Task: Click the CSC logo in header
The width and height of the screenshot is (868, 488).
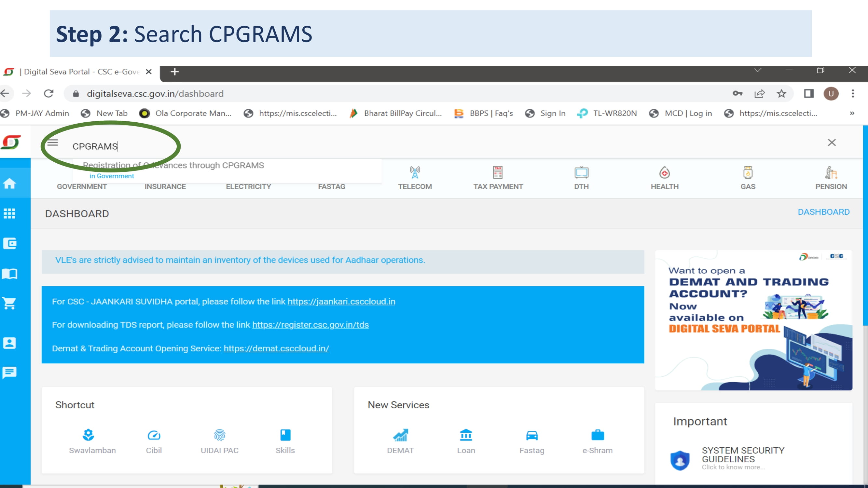Action: point(11,142)
